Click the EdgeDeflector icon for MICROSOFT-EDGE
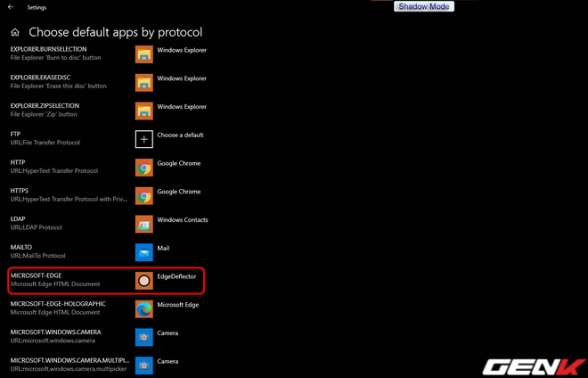Viewport: 588px width, 378px height. [x=144, y=281]
